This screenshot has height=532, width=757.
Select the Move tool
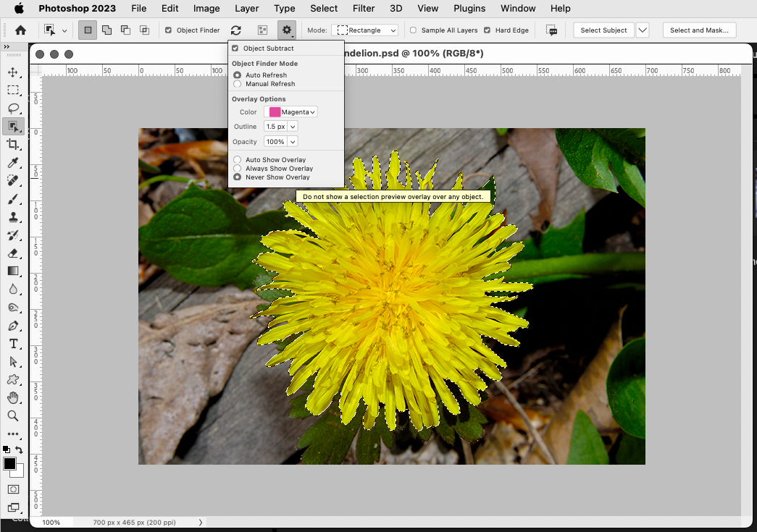[x=14, y=72]
